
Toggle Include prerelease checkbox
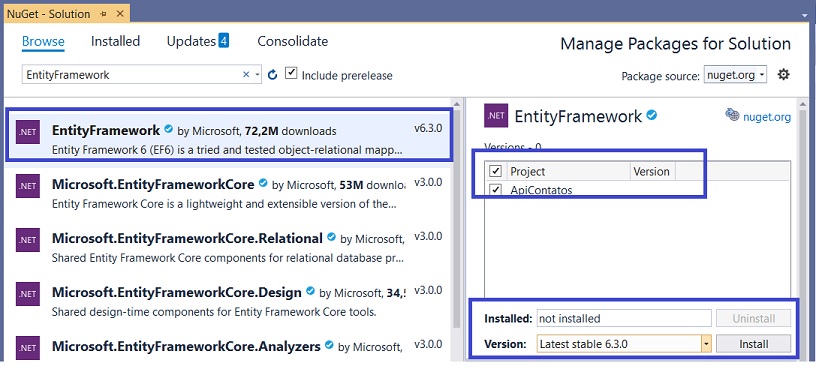[x=291, y=73]
